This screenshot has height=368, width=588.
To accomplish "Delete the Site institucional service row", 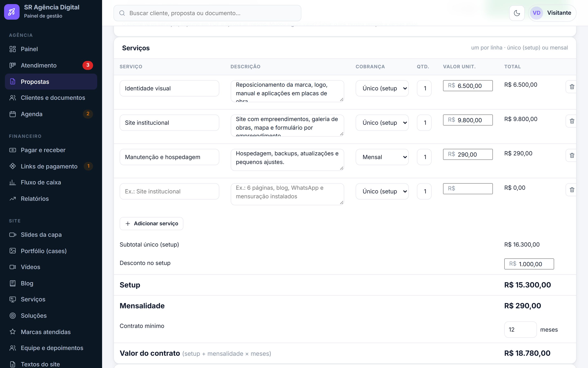I will click(x=572, y=121).
